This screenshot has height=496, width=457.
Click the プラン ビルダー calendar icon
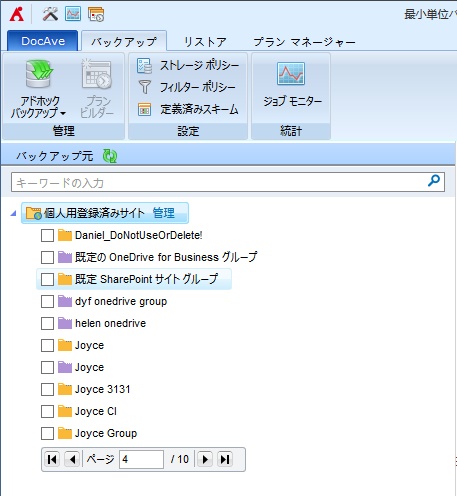[97, 74]
